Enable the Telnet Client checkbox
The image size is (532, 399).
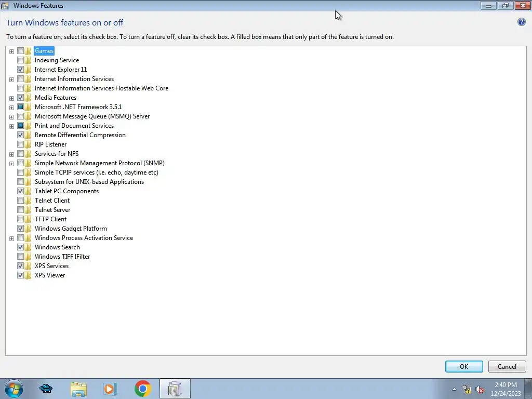click(x=20, y=201)
